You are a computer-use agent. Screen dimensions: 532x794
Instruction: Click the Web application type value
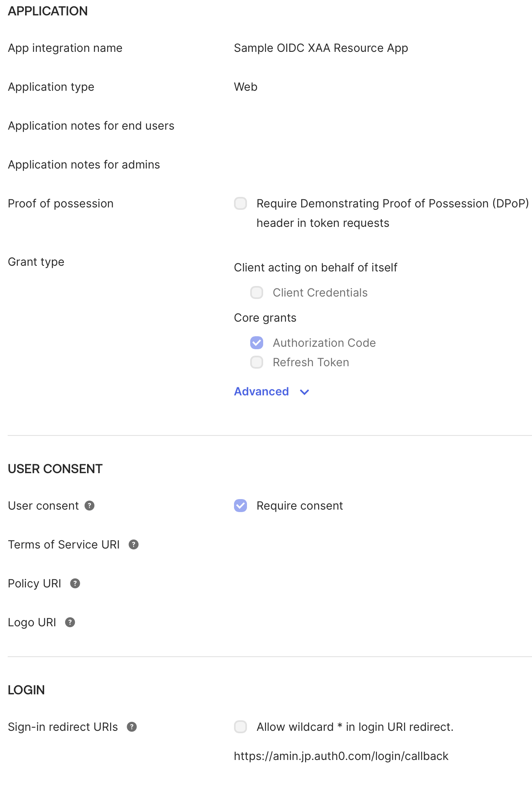click(x=246, y=87)
